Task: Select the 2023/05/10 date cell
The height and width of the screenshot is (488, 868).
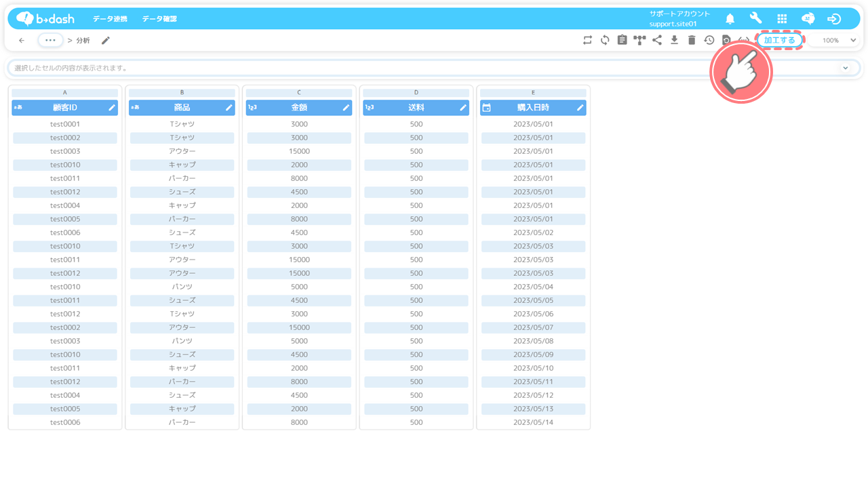Action: (533, 368)
